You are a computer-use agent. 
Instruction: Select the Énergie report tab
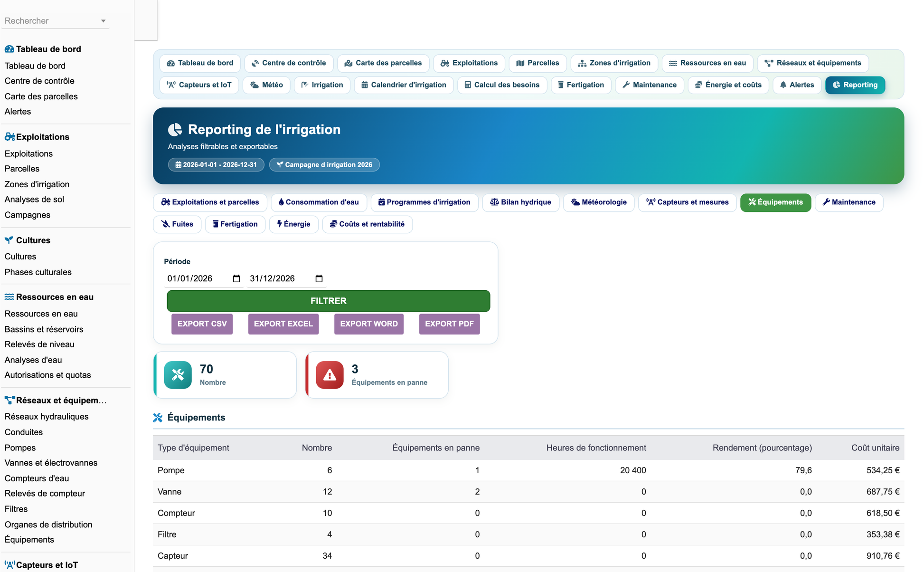pyautogui.click(x=293, y=224)
